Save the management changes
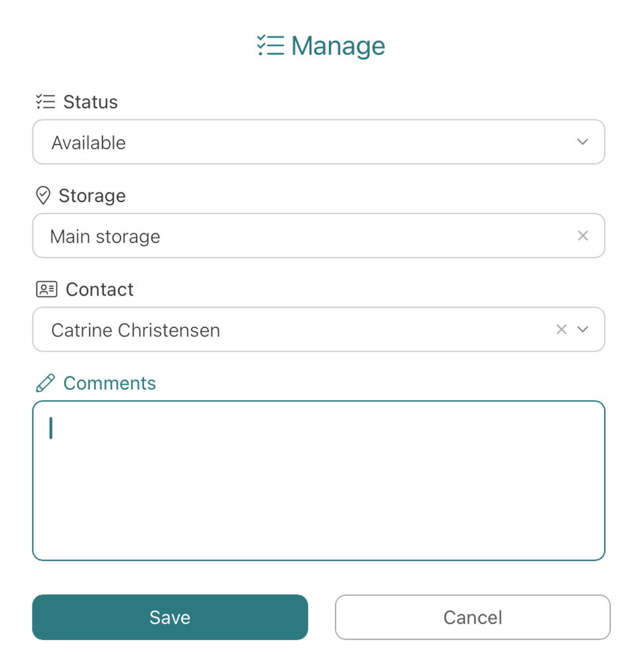This screenshot has width=643, height=672. tap(170, 617)
